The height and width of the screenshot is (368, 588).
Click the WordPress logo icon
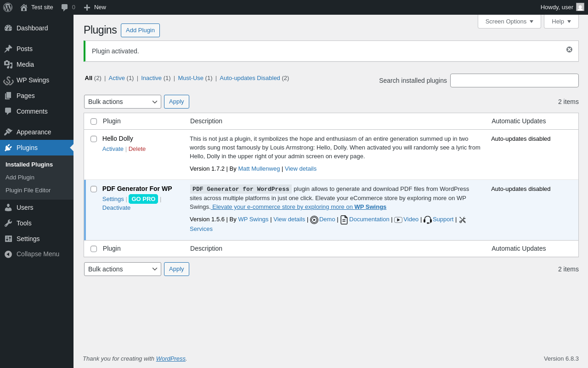tap(8, 7)
